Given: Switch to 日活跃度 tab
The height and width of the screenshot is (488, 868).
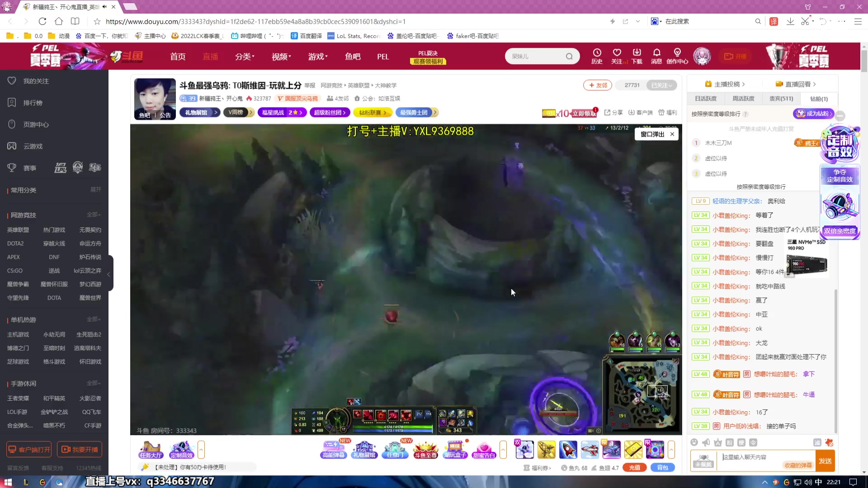Looking at the screenshot, I should point(706,99).
